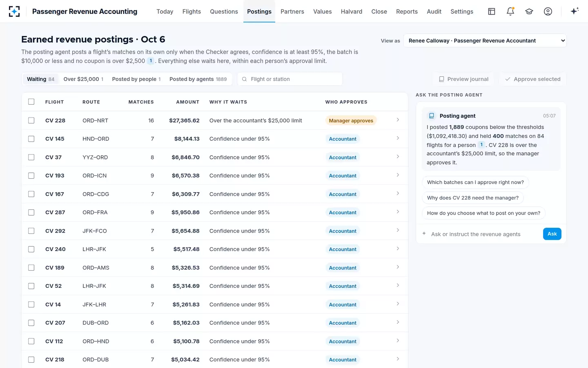Viewport: 588px width, 368px height.
Task: Open the AI sparkle assistant icon
Action: pos(575,11)
